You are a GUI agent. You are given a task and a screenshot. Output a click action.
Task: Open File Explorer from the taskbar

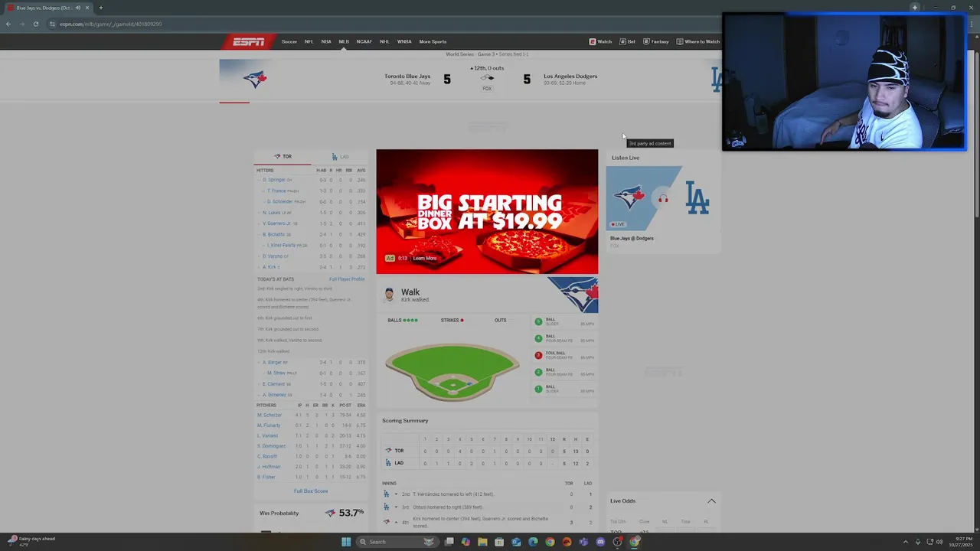coord(482,542)
